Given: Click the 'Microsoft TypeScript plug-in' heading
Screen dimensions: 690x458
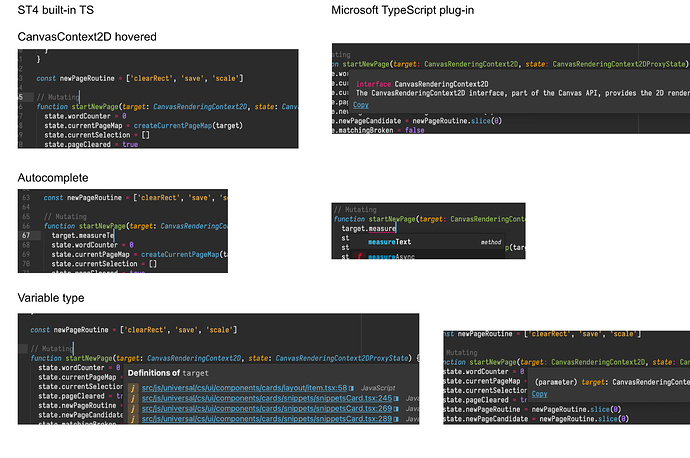Looking at the screenshot, I should pyautogui.click(x=403, y=10).
